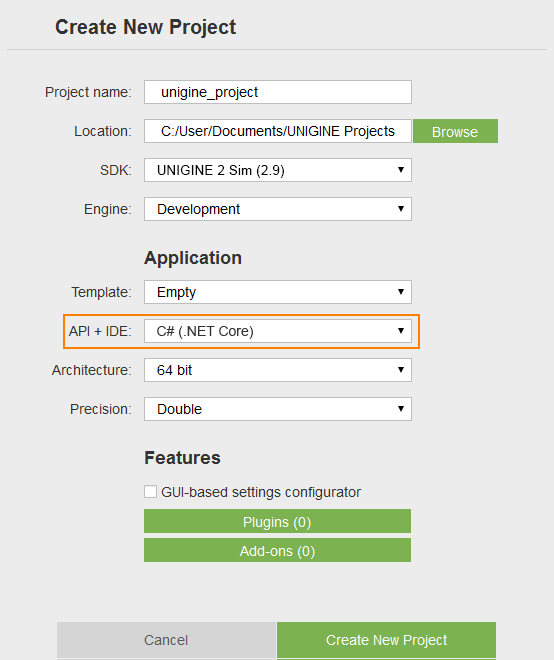Click the Location path input field

[x=277, y=131]
